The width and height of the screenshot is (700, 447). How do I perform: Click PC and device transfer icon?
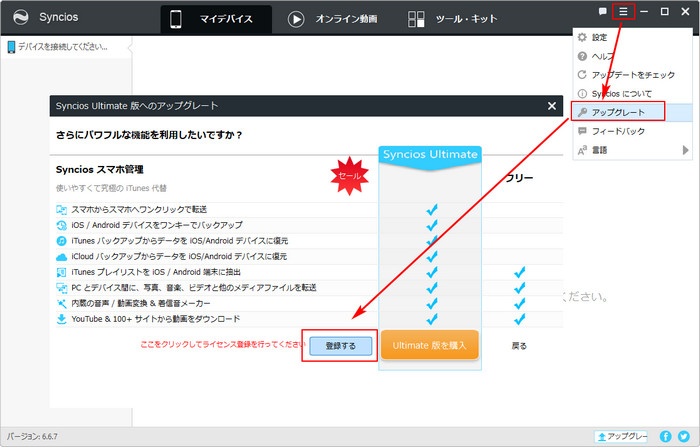pos(62,288)
